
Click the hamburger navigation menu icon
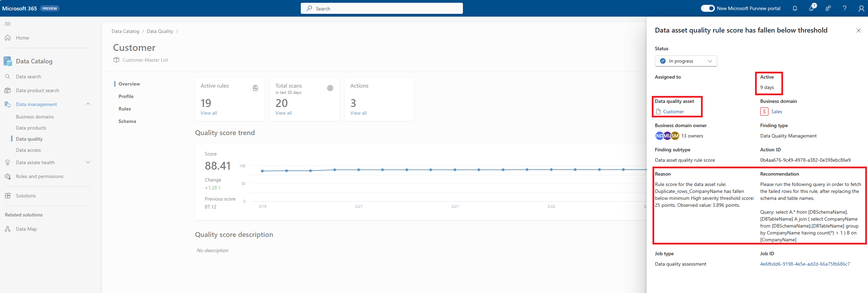coord(8,24)
